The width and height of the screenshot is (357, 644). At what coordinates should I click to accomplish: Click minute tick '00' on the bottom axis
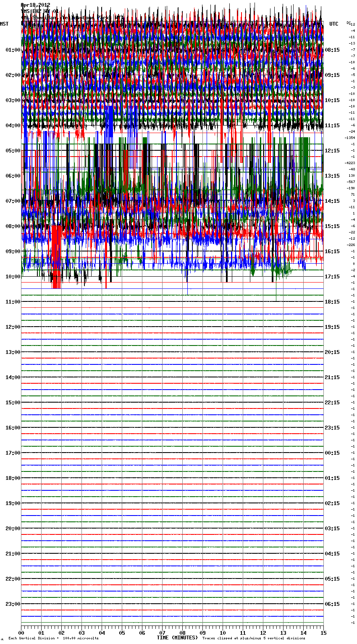click(x=21, y=633)
